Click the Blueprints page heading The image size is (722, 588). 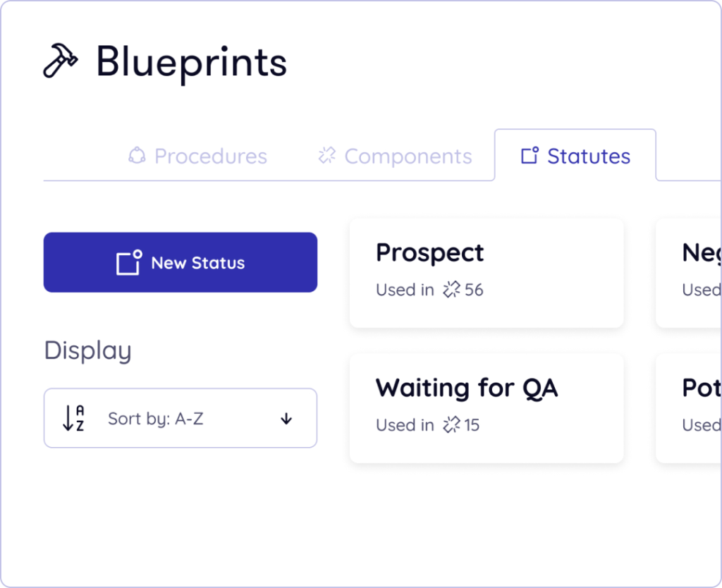point(191,61)
